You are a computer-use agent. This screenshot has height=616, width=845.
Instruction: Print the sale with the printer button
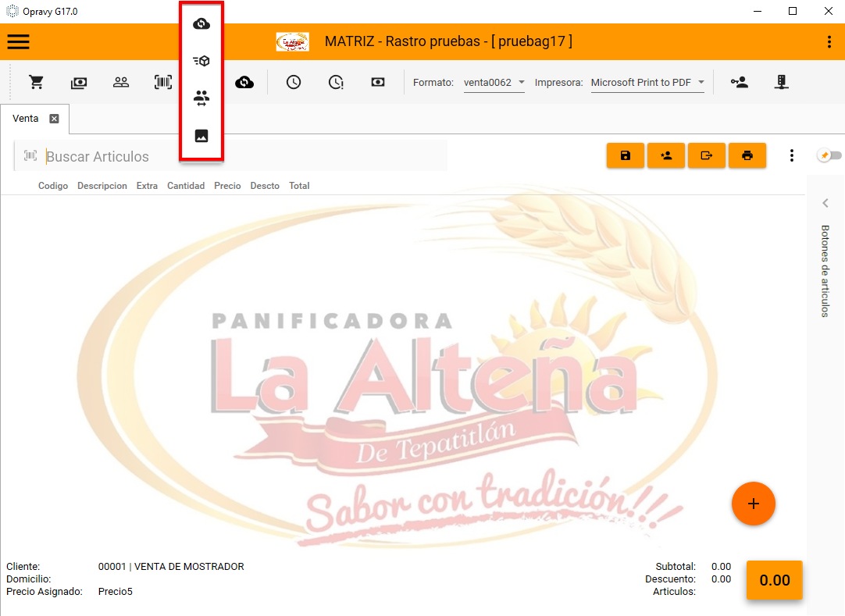tap(747, 155)
